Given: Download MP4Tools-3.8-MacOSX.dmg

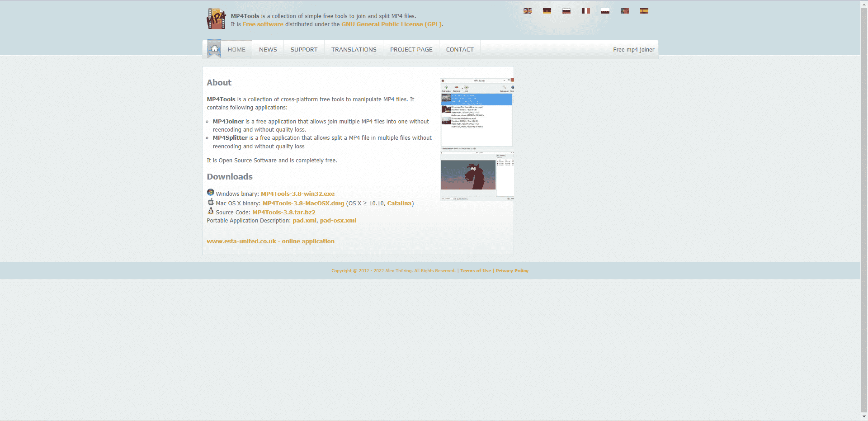Looking at the screenshot, I should (303, 203).
